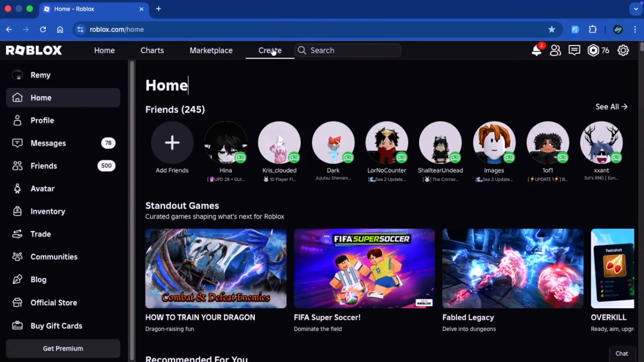Expand the Chat panel
644x362 pixels.
point(622,354)
